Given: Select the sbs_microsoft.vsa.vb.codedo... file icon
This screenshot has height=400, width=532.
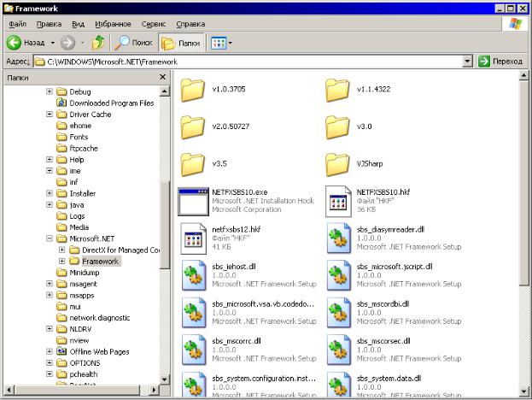Looking at the screenshot, I should [x=193, y=313].
